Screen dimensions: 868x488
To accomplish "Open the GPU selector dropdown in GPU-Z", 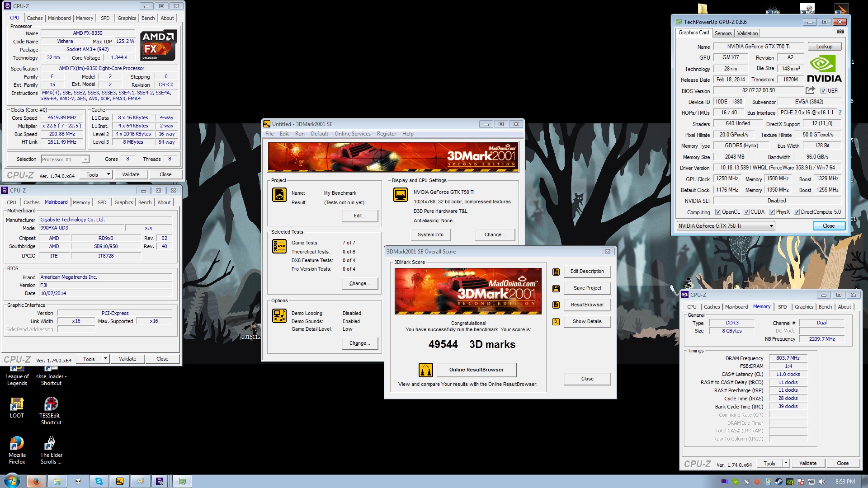I will (x=726, y=226).
